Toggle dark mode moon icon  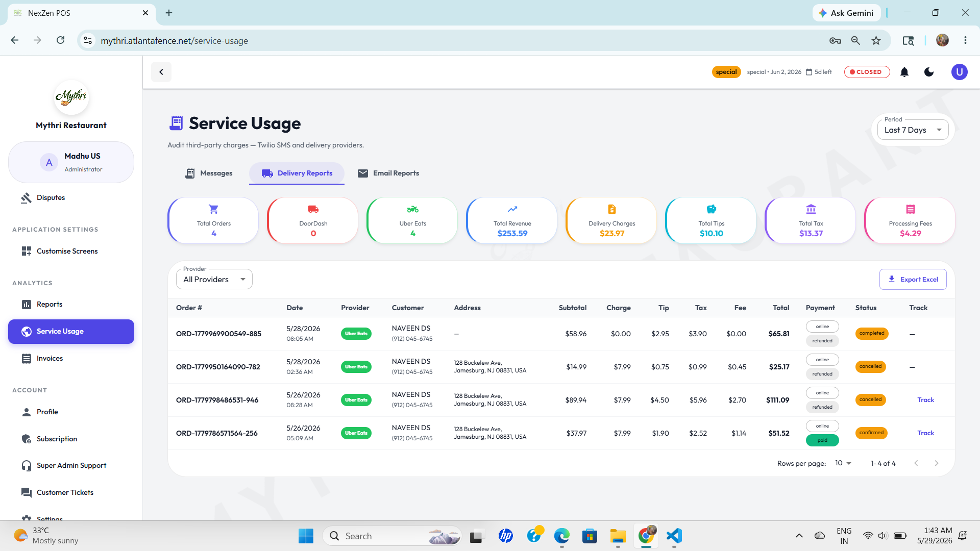click(x=929, y=72)
